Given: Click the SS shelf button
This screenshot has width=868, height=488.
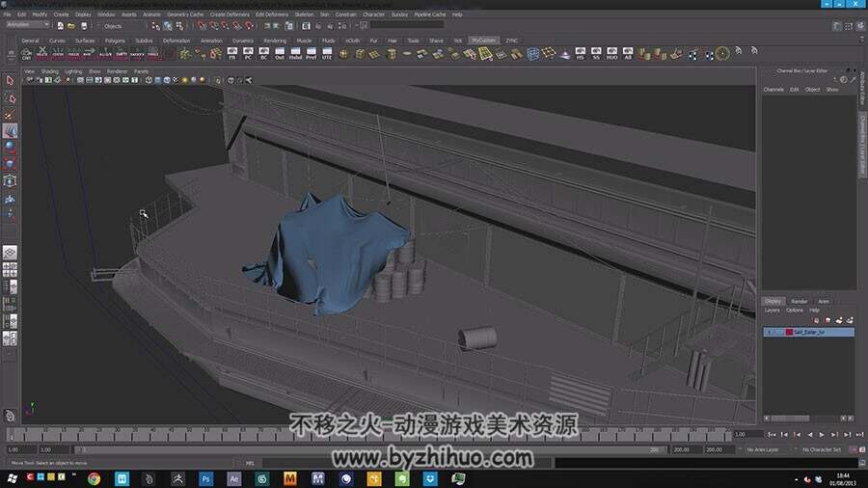Looking at the screenshot, I should pos(596,54).
